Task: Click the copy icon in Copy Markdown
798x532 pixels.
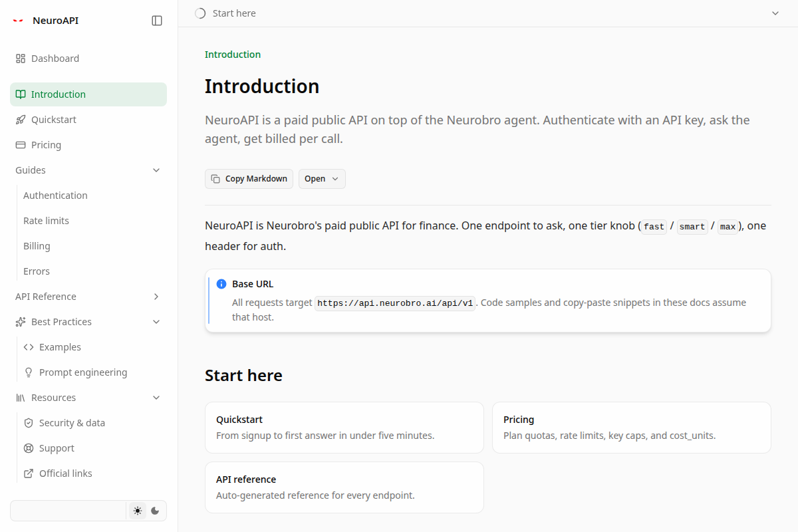Action: click(215, 179)
